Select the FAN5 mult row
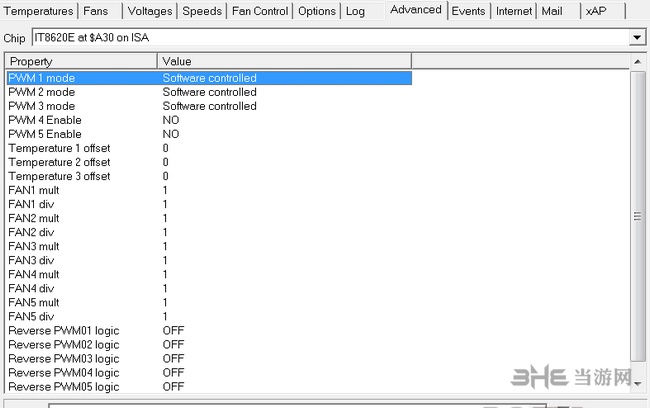Image resolution: width=650 pixels, height=408 pixels. point(209,303)
